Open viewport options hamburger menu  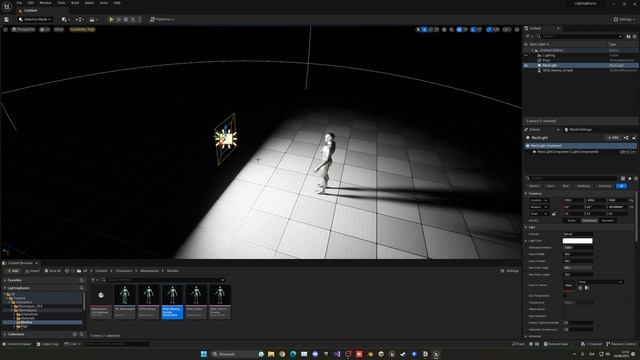click(5, 29)
